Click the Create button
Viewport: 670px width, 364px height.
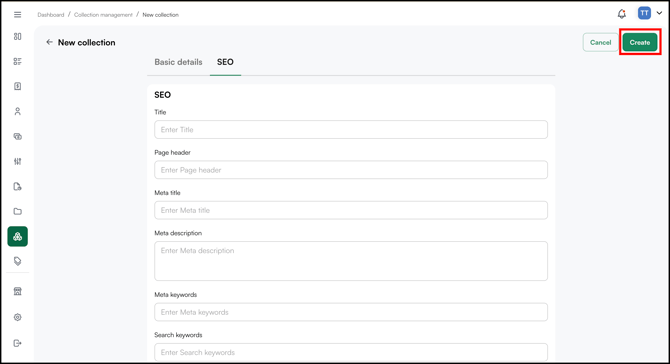click(640, 42)
